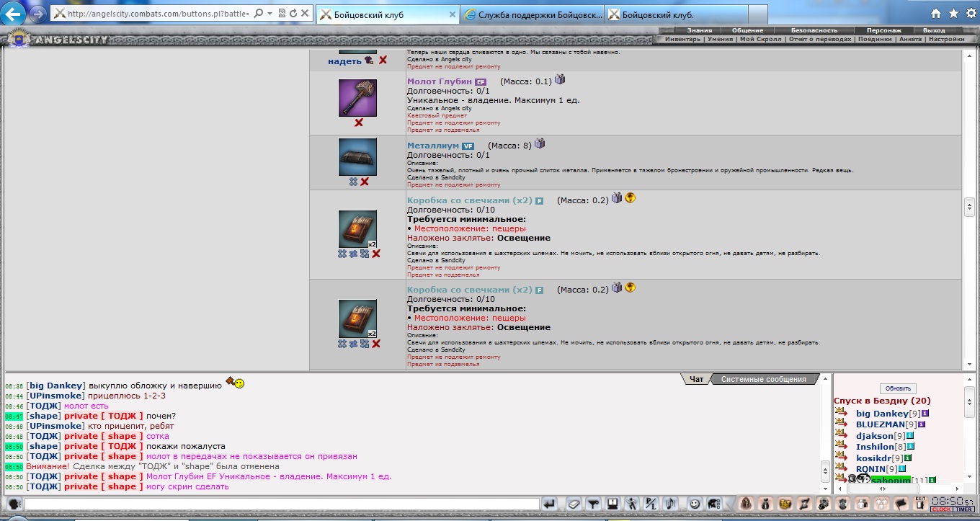Screen dimensions: 980x521
Task: Click the black flag icon
Action: tap(900, 503)
